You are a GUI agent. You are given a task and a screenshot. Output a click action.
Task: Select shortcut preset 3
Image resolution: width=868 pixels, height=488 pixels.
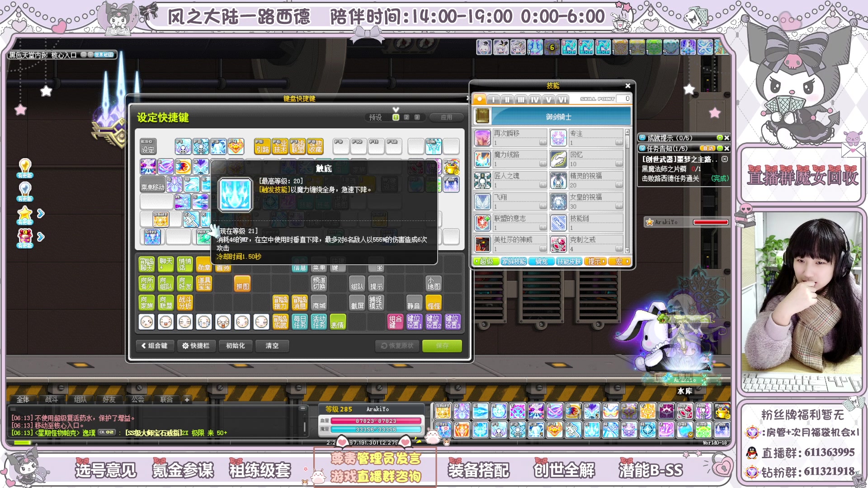[417, 117]
